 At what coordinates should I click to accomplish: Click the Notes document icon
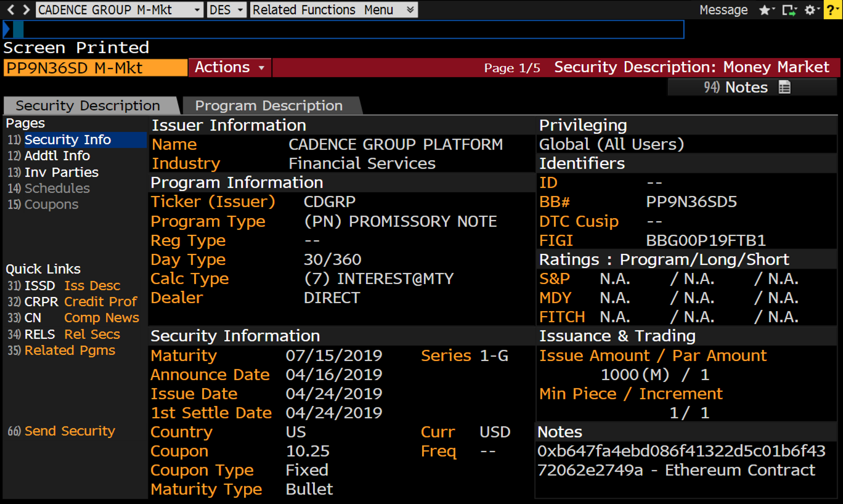(784, 87)
